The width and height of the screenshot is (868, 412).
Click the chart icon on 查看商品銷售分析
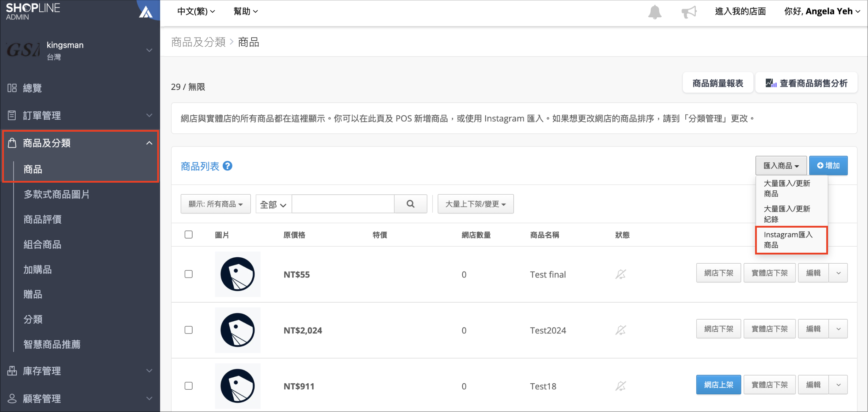pos(771,83)
